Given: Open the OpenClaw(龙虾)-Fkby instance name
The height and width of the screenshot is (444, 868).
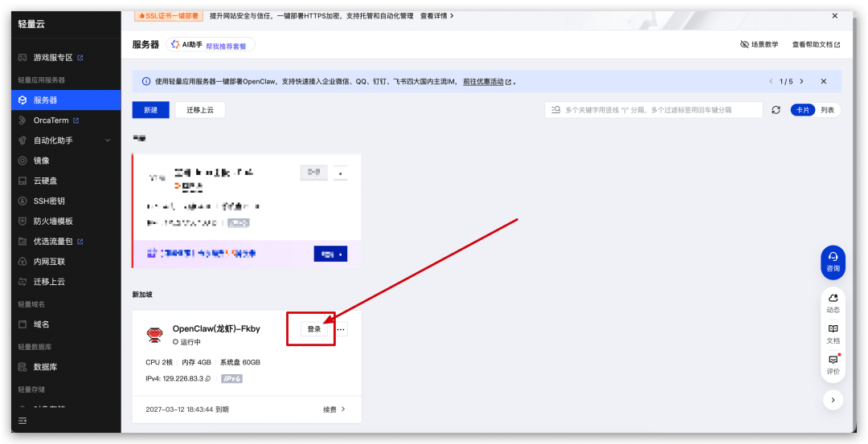Looking at the screenshot, I should pyautogui.click(x=216, y=328).
